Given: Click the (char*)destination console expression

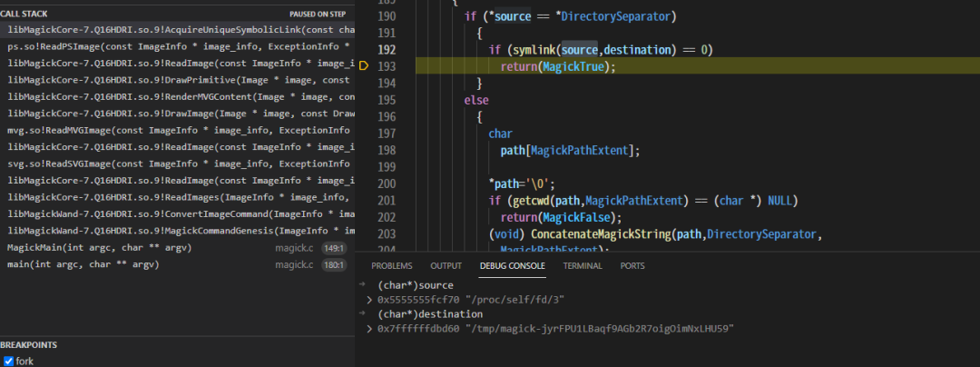Looking at the screenshot, I should (430, 313).
